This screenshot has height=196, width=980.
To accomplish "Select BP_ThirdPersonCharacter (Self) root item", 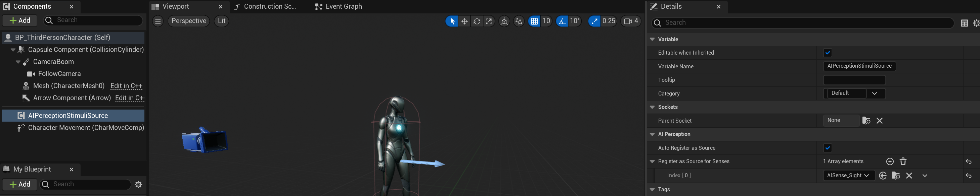I will click(73, 38).
